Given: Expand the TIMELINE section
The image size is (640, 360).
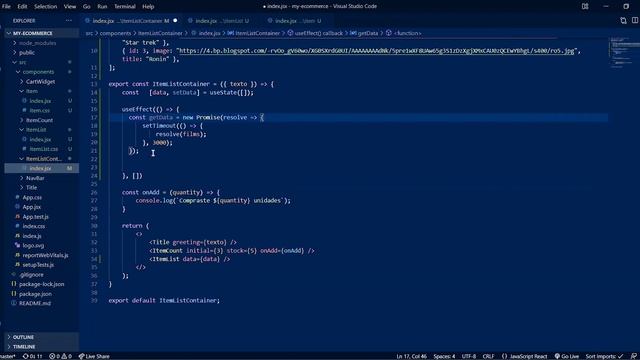Looking at the screenshot, I should (x=24, y=347).
